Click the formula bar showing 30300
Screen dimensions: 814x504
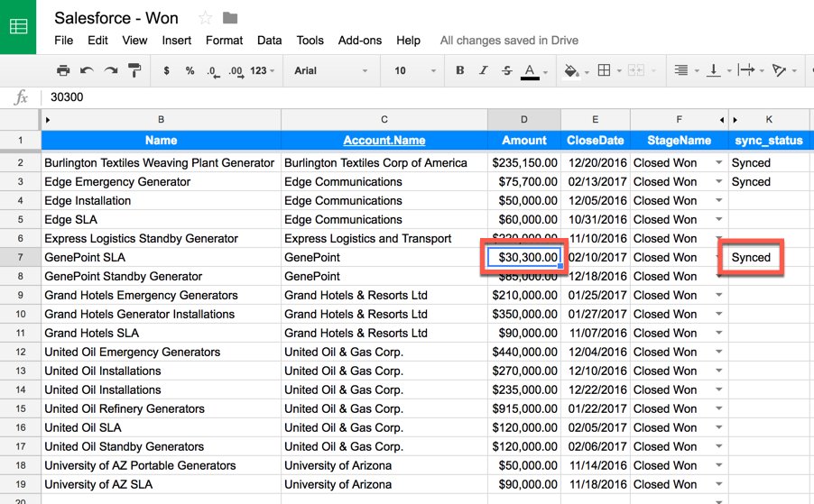[x=426, y=97]
